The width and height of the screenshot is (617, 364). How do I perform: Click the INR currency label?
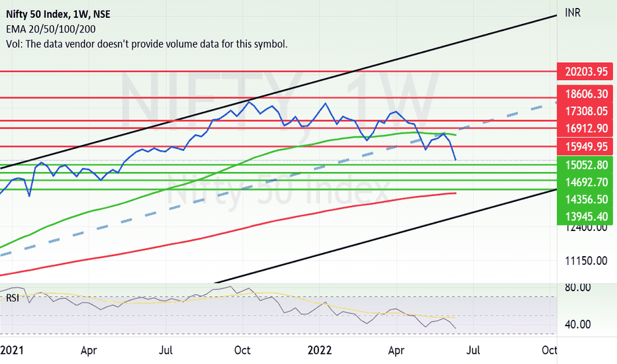[573, 13]
